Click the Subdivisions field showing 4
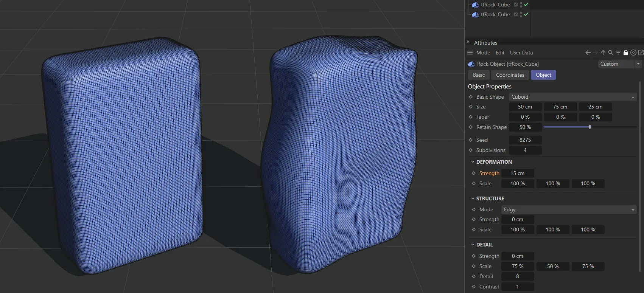644x293 pixels. [x=525, y=150]
